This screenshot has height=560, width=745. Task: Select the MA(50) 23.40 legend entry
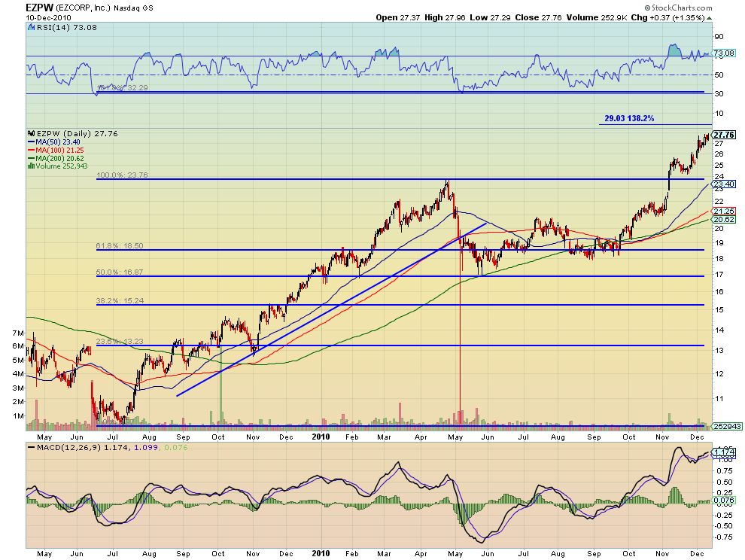point(58,142)
